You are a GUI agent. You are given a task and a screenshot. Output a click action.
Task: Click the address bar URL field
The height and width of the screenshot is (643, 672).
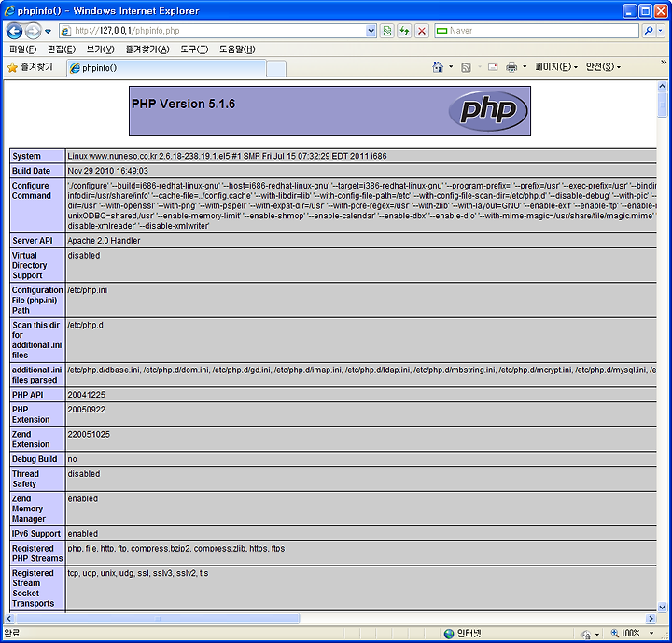point(217,31)
